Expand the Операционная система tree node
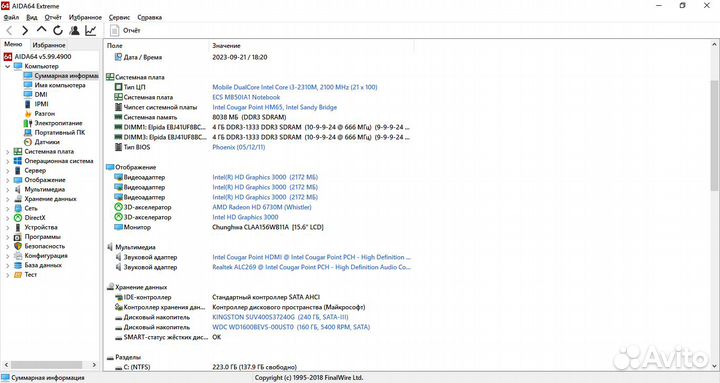This screenshot has height=383, width=720. click(x=7, y=161)
